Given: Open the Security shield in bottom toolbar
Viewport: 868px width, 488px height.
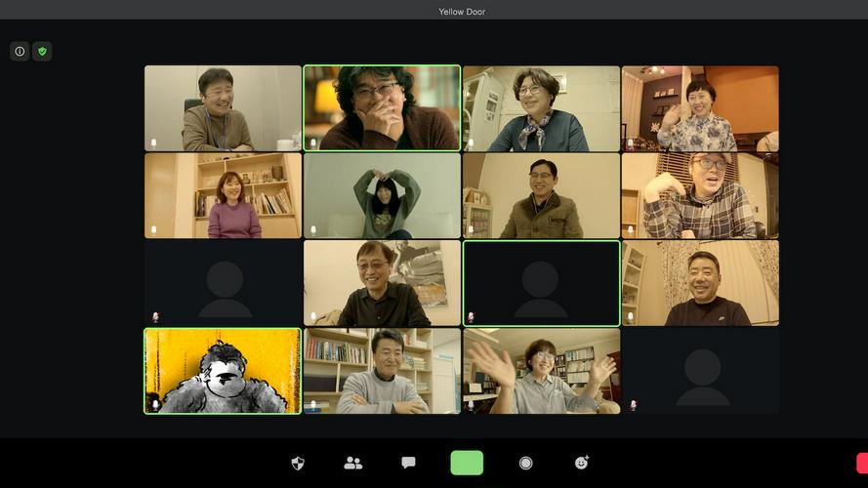Looking at the screenshot, I should pos(299,463).
